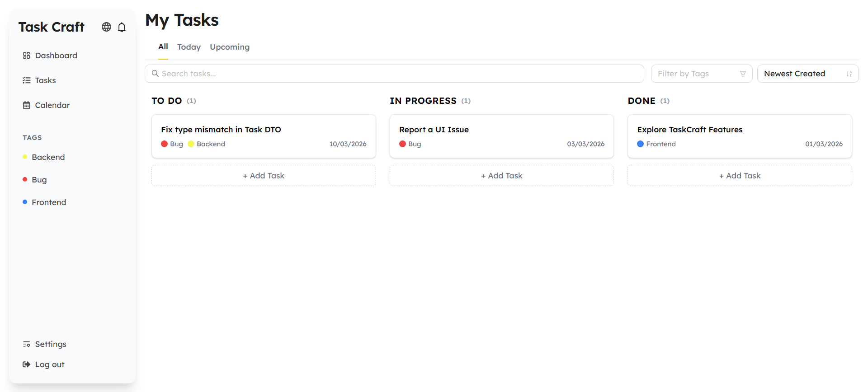868x392 pixels.
Task: Click the Calendar icon in sidebar
Action: (27, 105)
